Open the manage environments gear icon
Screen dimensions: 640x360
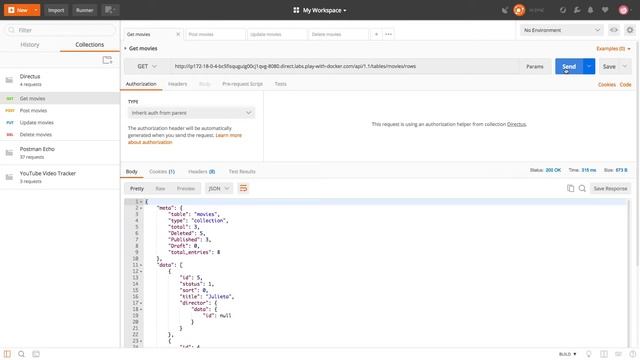630,30
